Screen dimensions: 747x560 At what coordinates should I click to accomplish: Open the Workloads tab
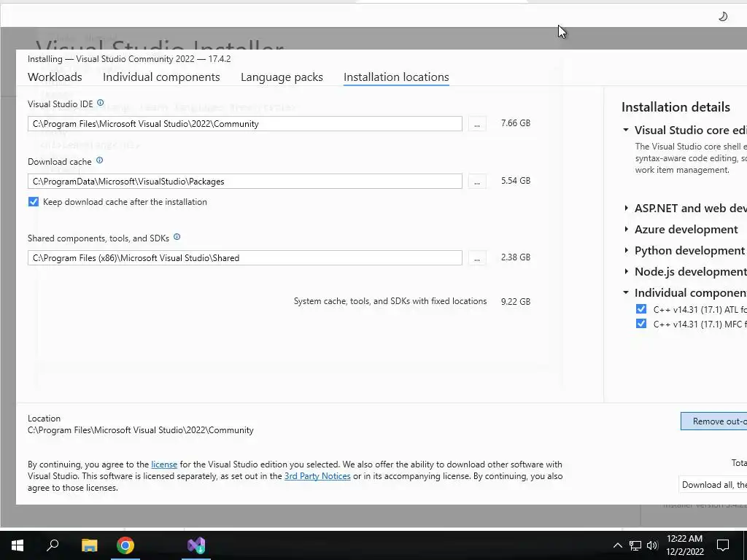coord(55,77)
